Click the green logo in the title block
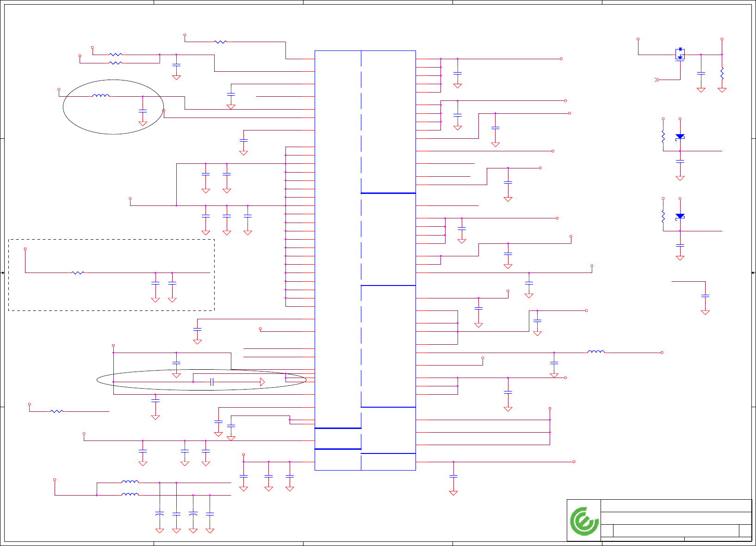Image resolution: width=756 pixels, height=546 pixels. coord(584,521)
